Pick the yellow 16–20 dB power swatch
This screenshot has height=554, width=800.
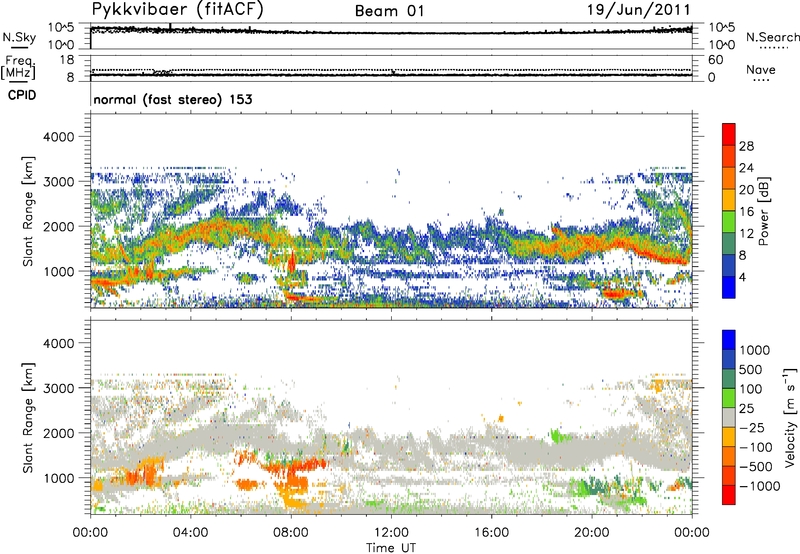[729, 200]
